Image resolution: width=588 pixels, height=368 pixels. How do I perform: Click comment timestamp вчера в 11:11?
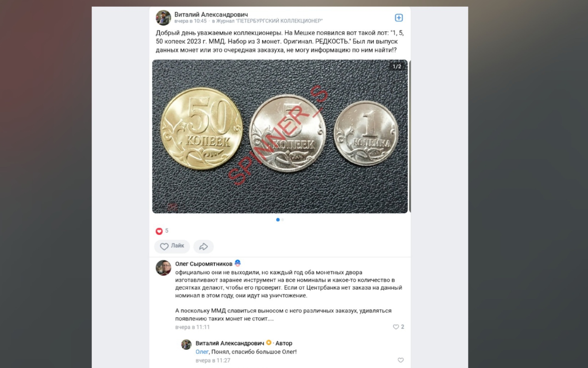pos(192,327)
